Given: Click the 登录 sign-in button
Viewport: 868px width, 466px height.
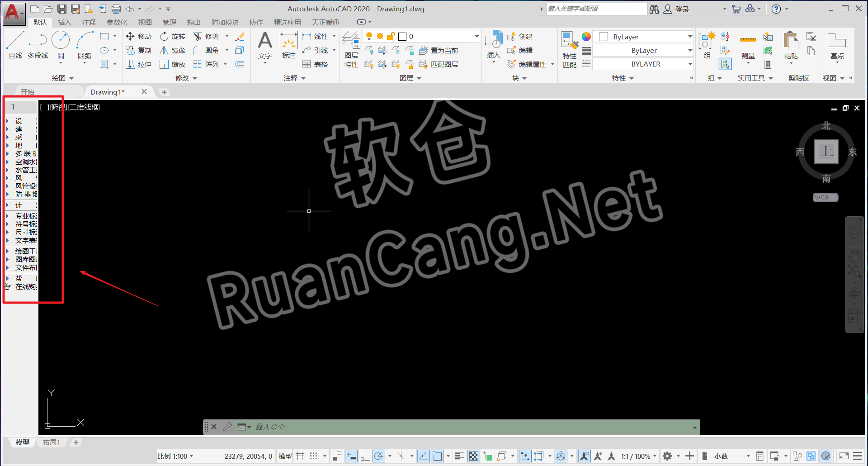Looking at the screenshot, I should point(677,9).
